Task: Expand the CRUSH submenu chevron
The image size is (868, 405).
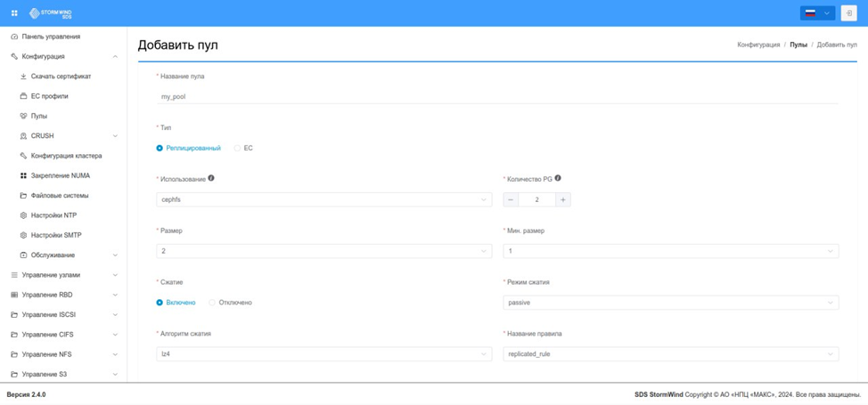Action: 115,136
